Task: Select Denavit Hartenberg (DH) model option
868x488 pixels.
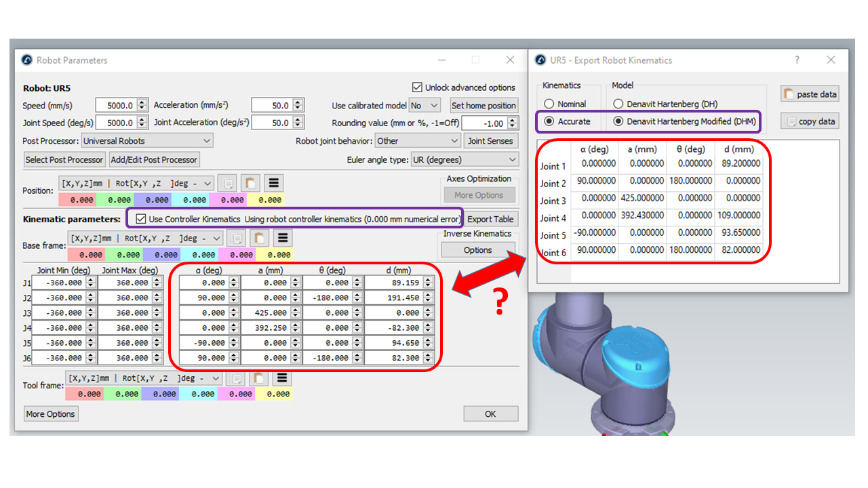Action: tap(618, 104)
